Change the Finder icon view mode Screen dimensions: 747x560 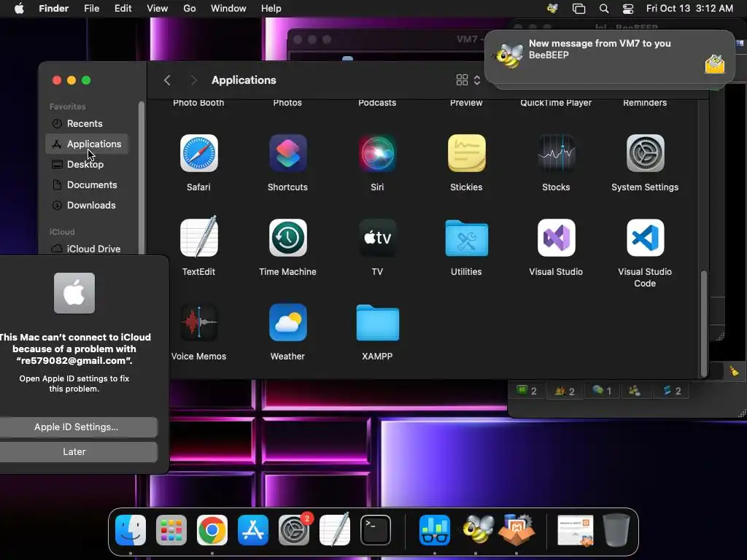click(468, 80)
